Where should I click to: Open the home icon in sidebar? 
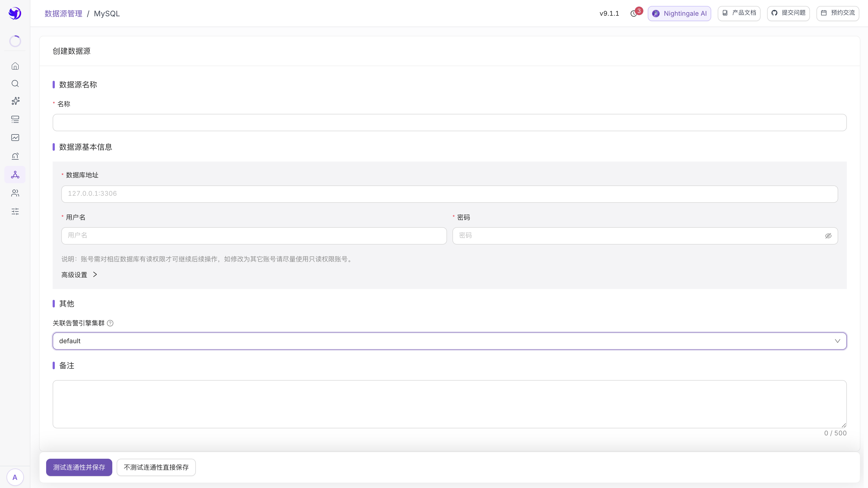click(x=15, y=66)
